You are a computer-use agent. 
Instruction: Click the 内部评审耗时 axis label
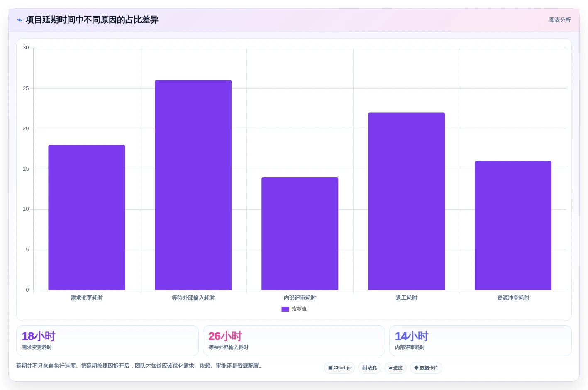point(300,298)
